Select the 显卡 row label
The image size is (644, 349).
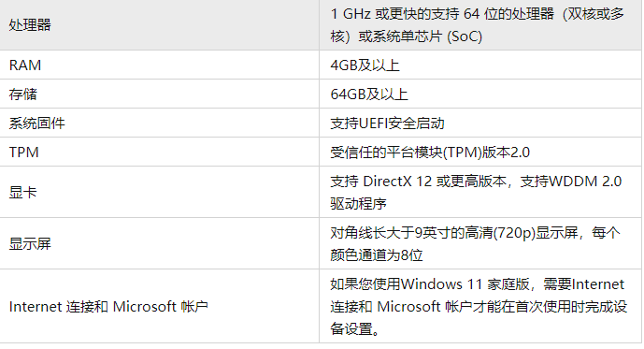[23, 192]
